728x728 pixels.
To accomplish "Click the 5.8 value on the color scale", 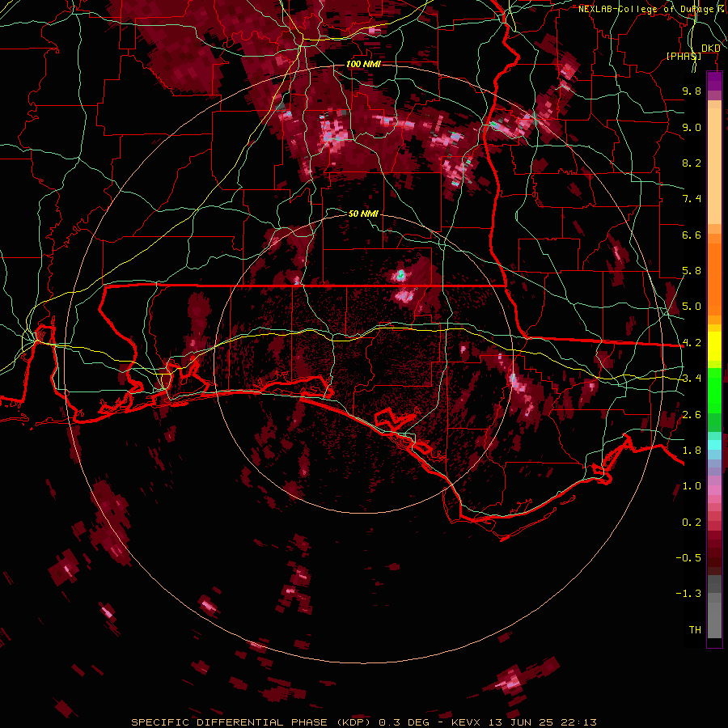I will [692, 271].
